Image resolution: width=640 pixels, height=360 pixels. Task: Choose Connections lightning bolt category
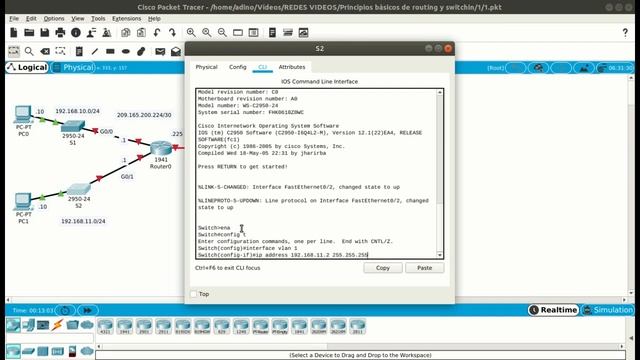coord(57,325)
